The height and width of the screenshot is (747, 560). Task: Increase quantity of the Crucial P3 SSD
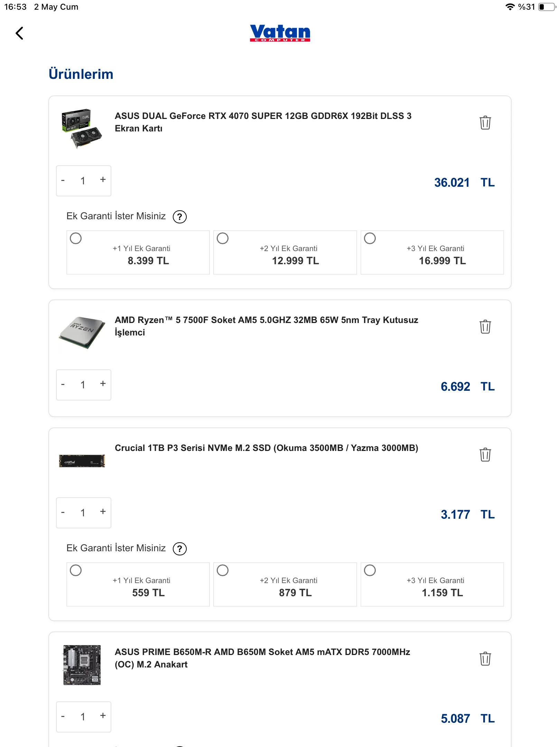point(103,511)
